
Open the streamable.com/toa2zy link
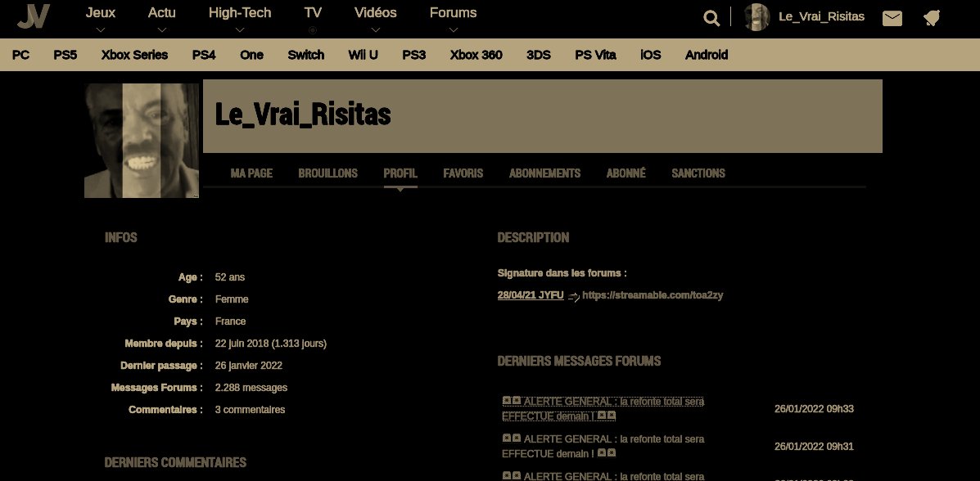tap(653, 294)
